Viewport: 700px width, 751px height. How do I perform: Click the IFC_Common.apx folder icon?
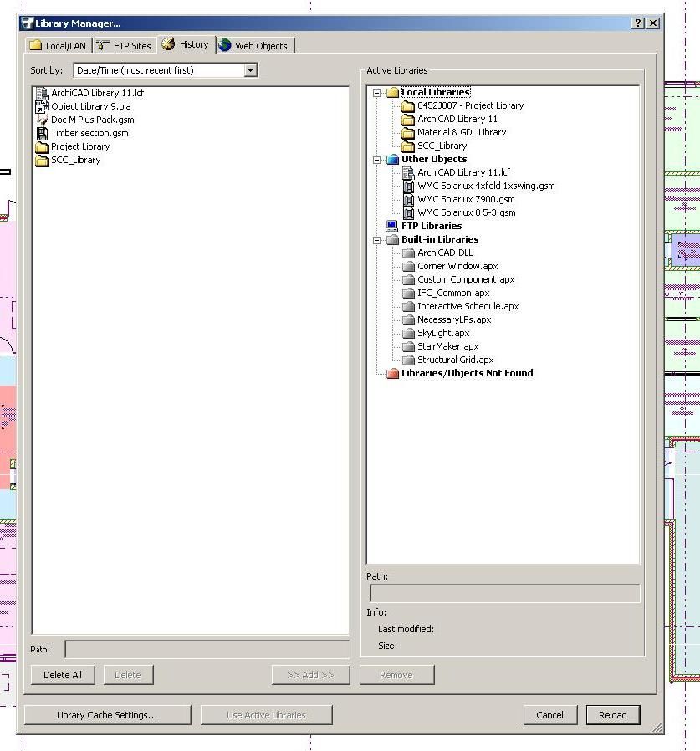point(408,293)
